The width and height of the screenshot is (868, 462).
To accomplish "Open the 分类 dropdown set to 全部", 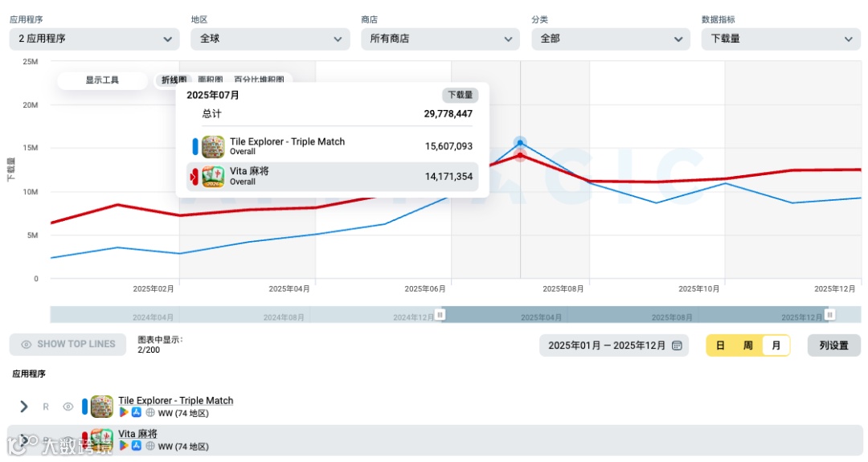I will (x=611, y=39).
